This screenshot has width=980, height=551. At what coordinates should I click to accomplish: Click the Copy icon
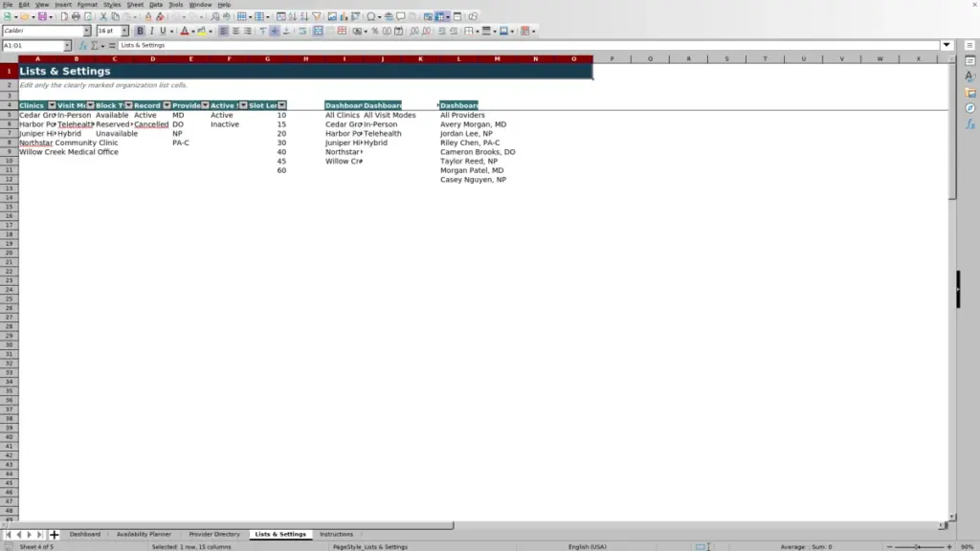point(115,17)
